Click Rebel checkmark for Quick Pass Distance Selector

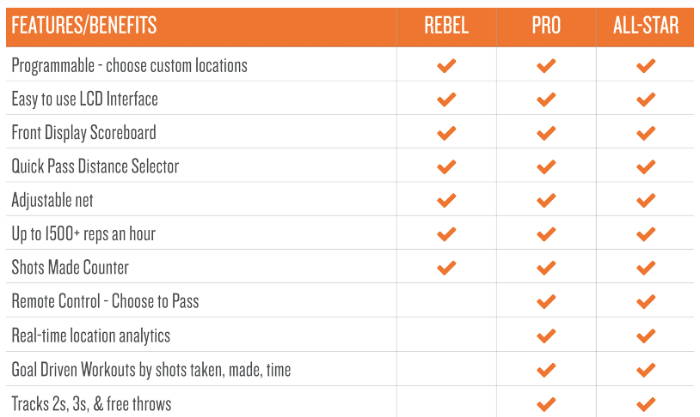click(446, 167)
